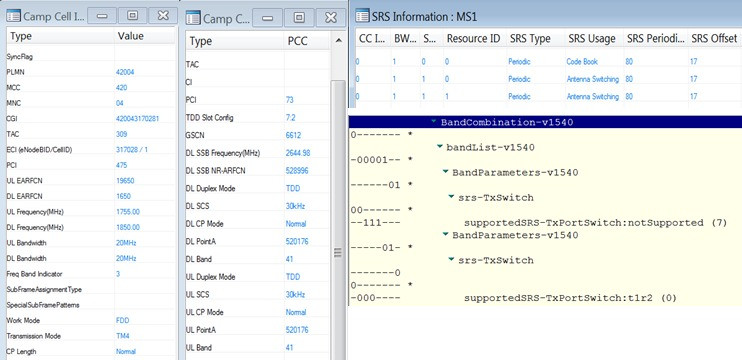Sort by the Value column header
The image size is (742, 360).
[144, 36]
